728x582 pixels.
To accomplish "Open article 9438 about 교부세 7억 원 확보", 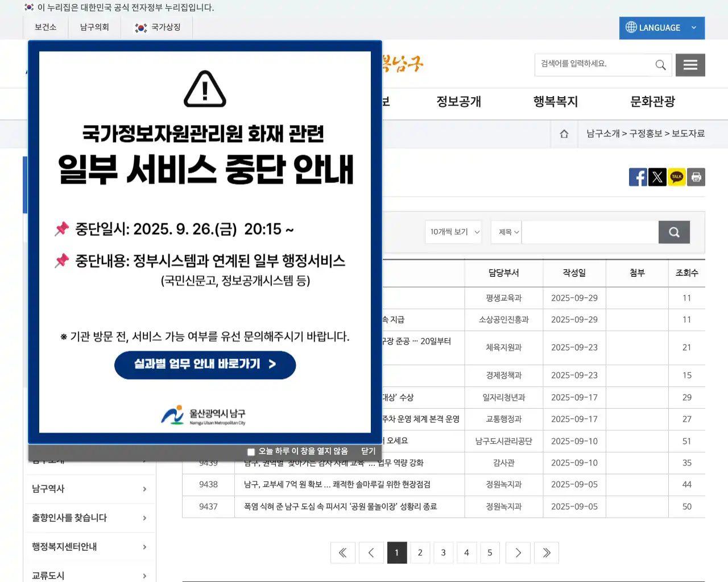I will coord(337,484).
